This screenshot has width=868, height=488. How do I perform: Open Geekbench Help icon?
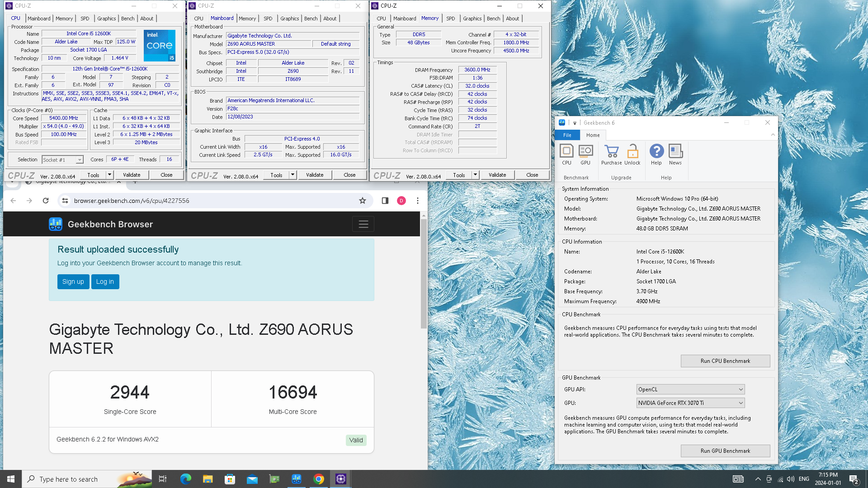pos(656,155)
